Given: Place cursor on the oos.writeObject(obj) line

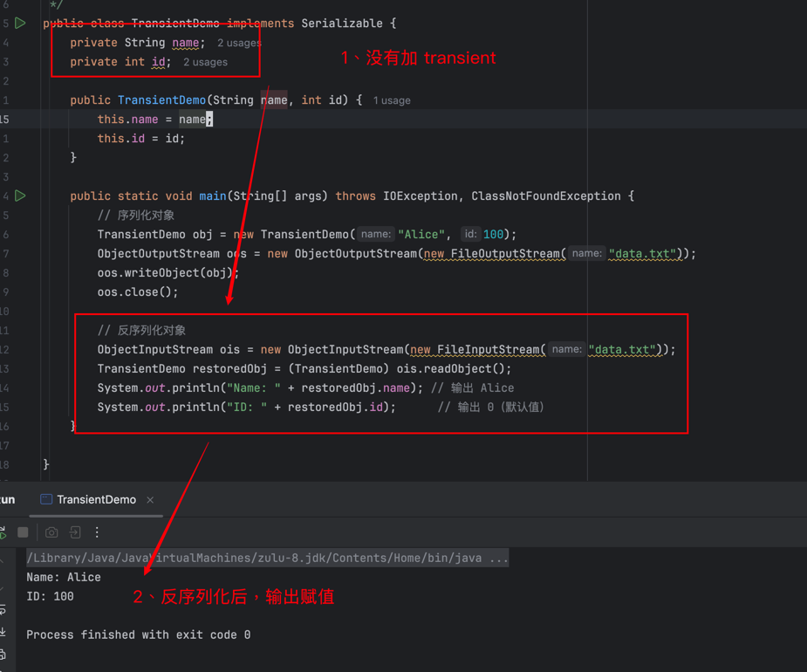Looking at the screenshot, I should pos(168,273).
